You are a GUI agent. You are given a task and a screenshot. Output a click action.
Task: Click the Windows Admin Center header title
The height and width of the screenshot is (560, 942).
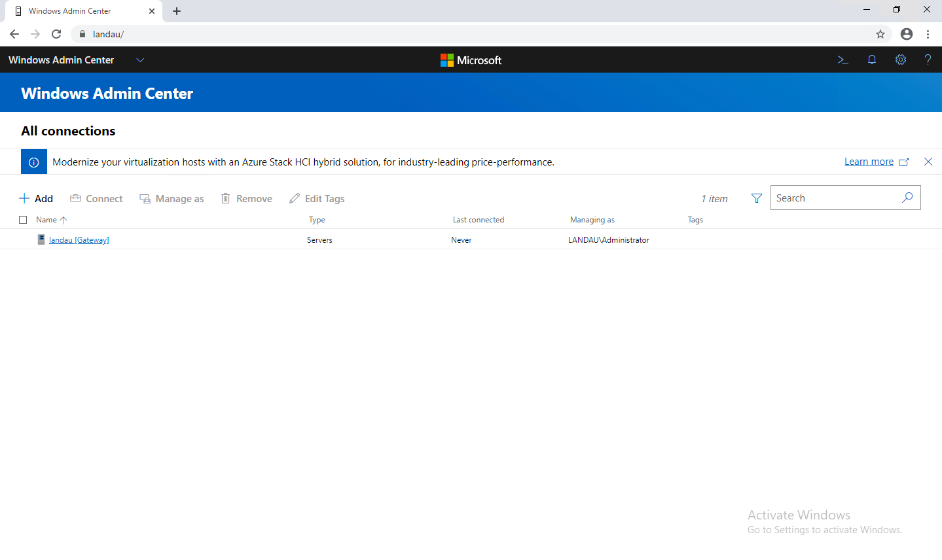tap(107, 93)
